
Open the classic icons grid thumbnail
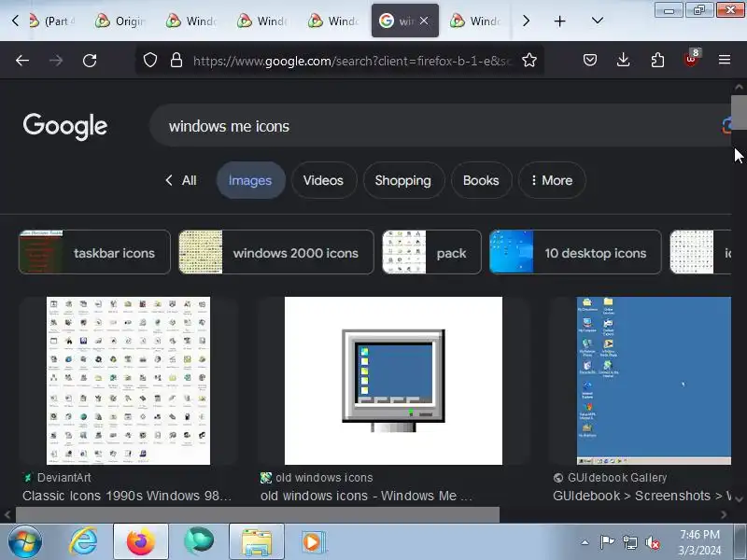point(128,381)
